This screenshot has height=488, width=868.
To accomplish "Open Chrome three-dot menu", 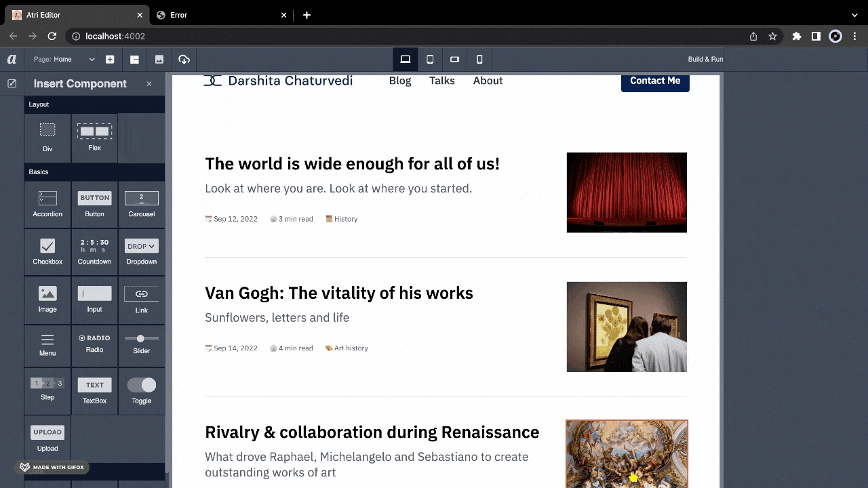I will [855, 37].
